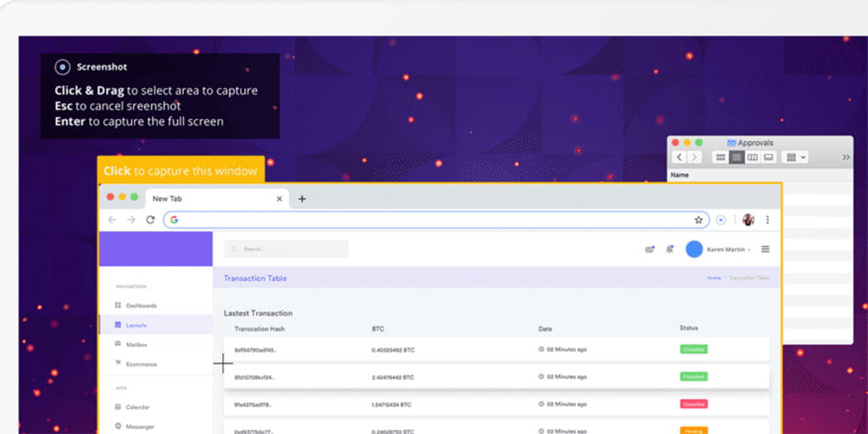This screenshot has height=434, width=868.
Task: Click 02 Minutes ago in the 0.40525482 BTC row
Action: tap(567, 349)
